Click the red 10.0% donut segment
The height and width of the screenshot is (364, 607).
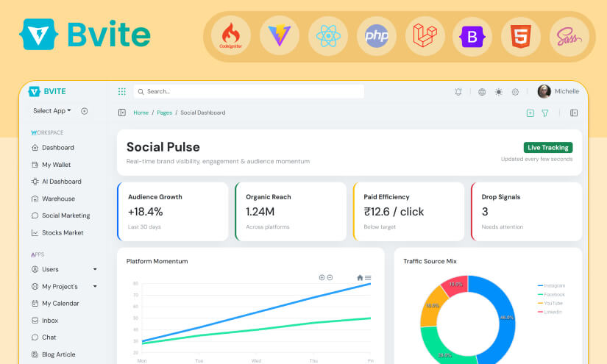pos(457,285)
